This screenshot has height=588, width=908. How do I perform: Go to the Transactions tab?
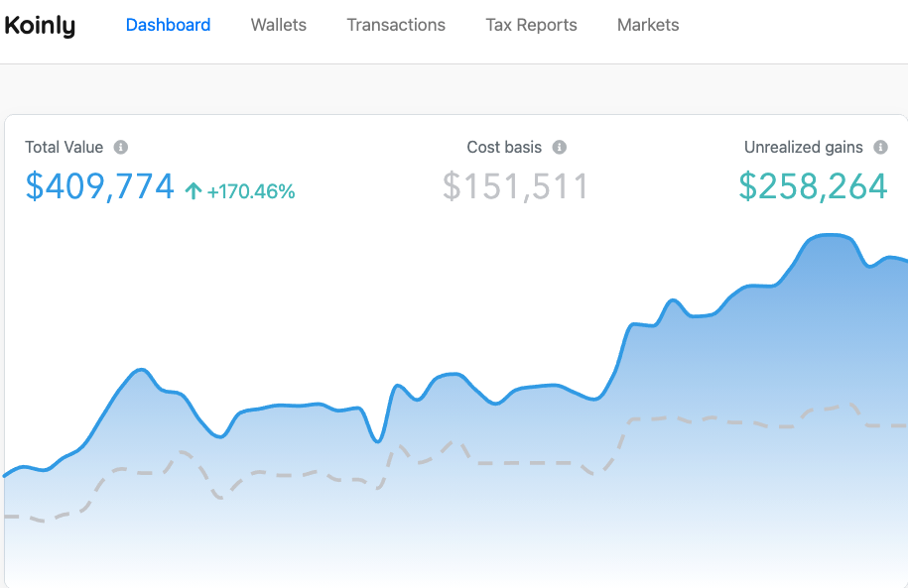396,26
